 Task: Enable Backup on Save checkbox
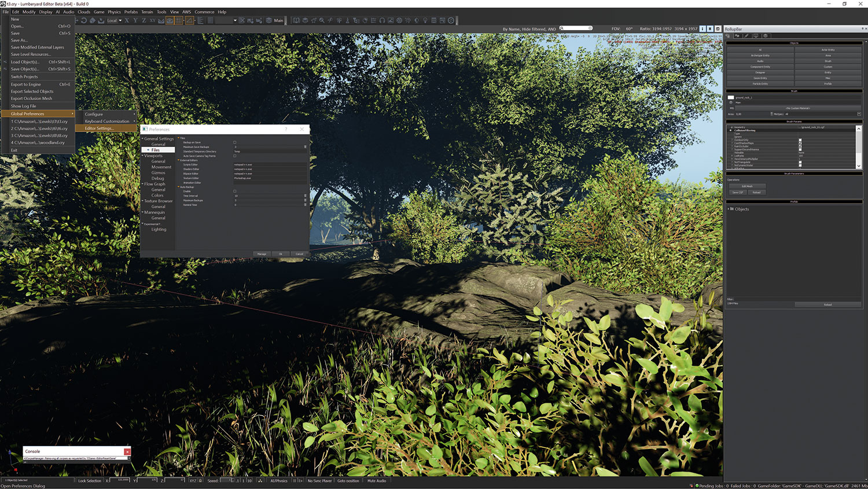235,142
